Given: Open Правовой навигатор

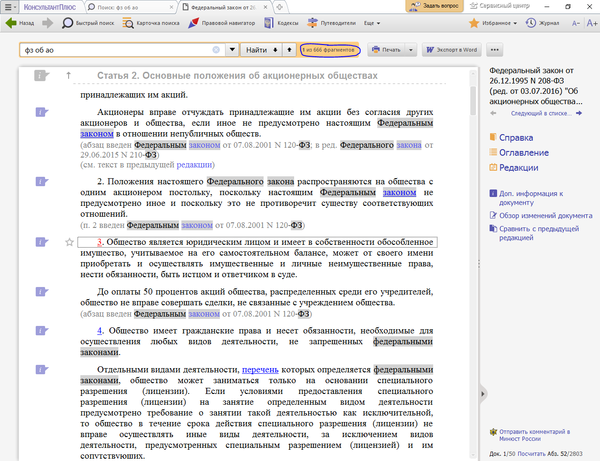Looking at the screenshot, I should [x=221, y=23].
